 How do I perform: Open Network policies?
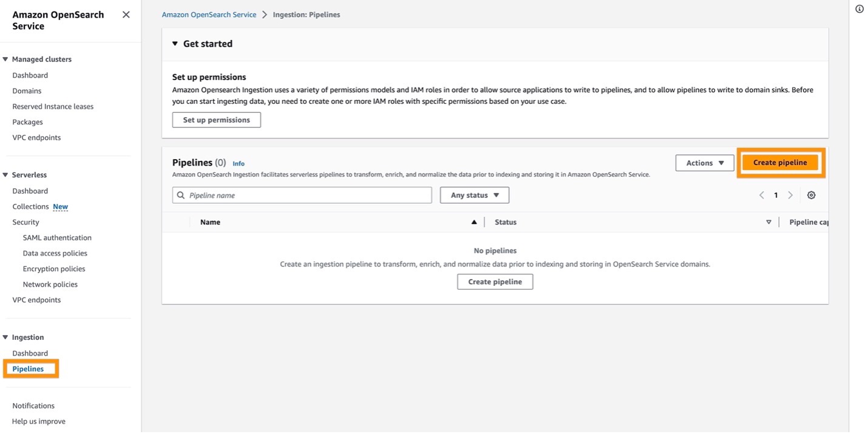[x=50, y=285]
